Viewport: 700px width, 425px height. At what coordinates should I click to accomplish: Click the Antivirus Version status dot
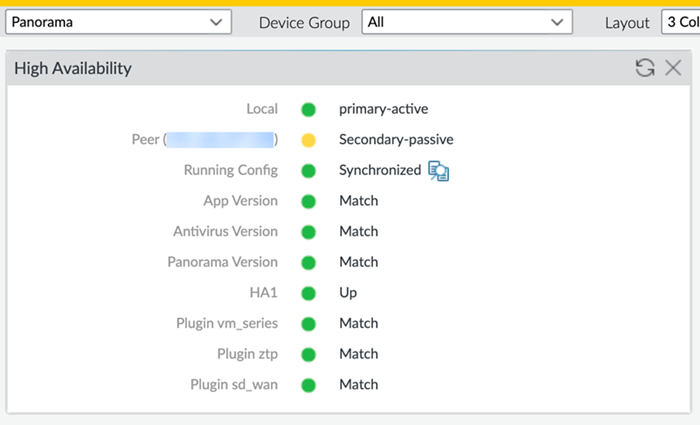(308, 232)
